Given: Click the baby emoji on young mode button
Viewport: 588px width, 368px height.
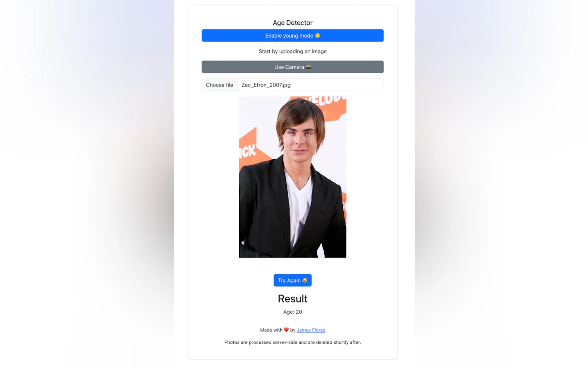Looking at the screenshot, I should tap(317, 35).
